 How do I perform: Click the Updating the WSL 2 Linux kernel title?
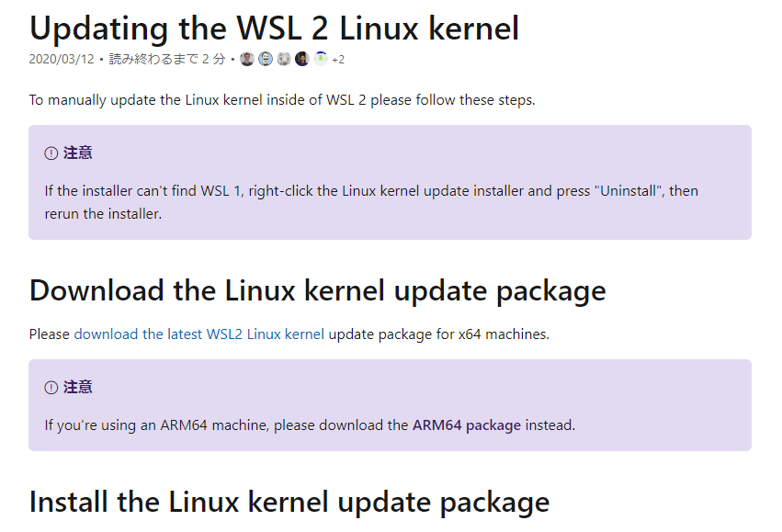(275, 28)
